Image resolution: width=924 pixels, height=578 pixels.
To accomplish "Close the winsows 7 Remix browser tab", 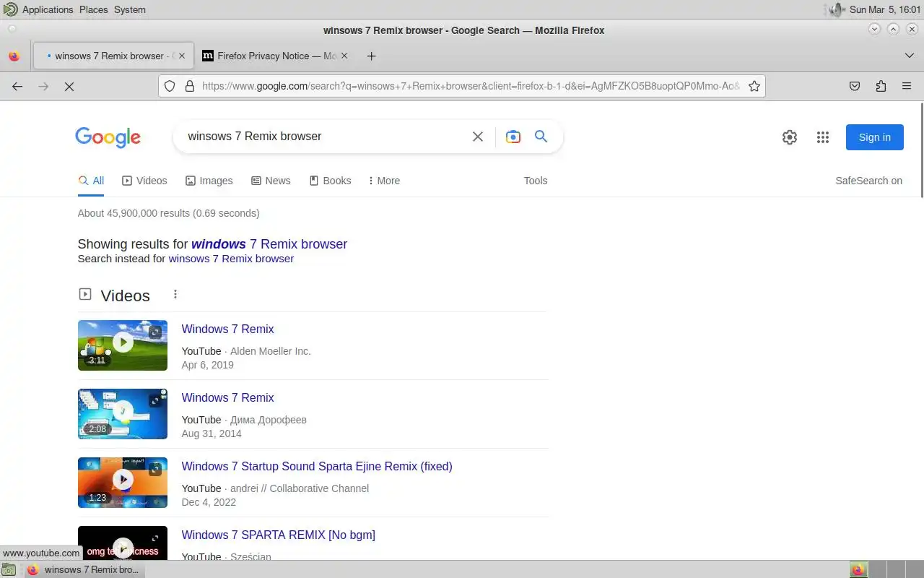I will 182,56.
